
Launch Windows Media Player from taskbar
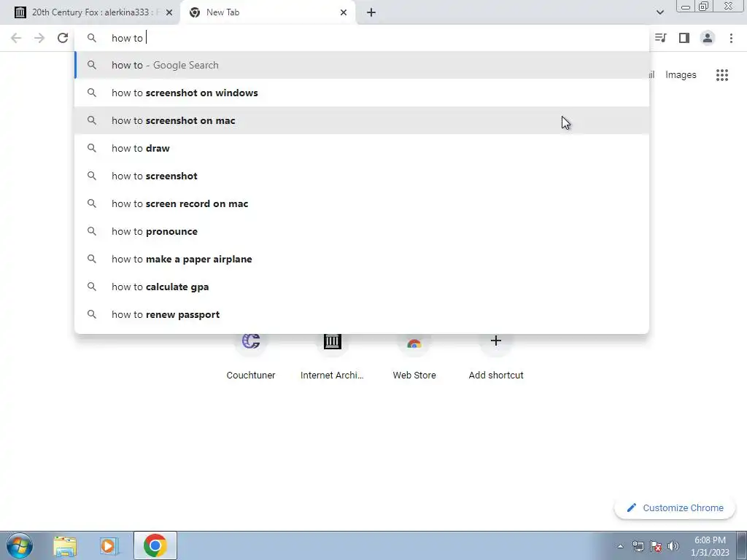pos(109,545)
